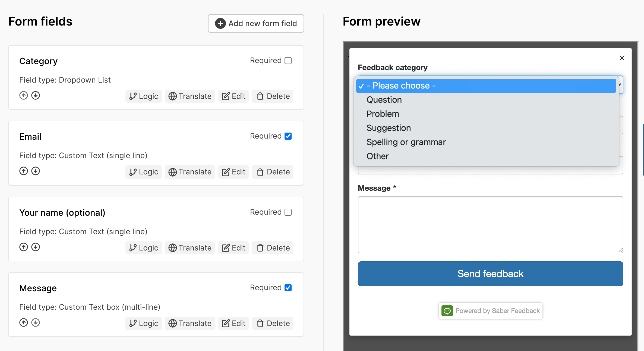Click Add new form field button

click(x=256, y=23)
